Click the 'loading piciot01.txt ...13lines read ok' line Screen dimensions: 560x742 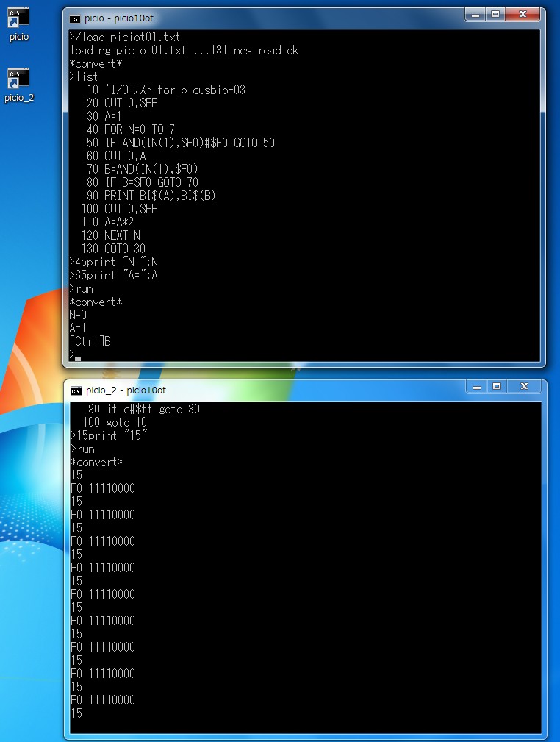tap(184, 50)
